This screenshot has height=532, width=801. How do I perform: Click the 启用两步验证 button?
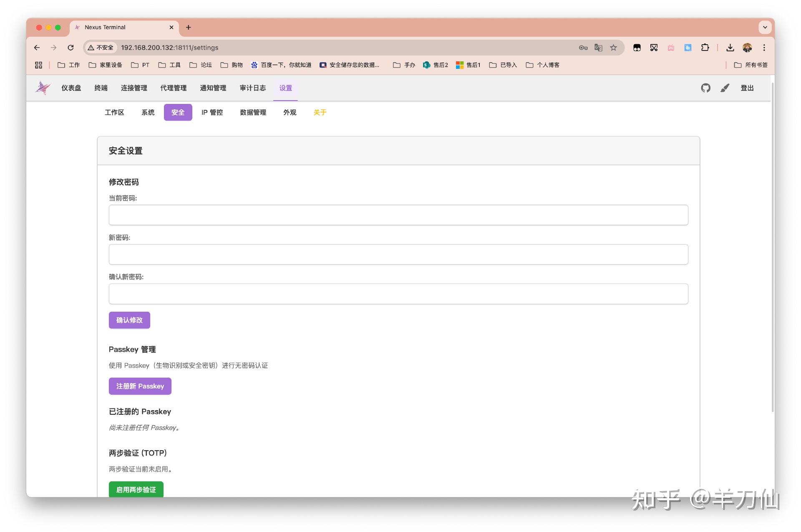(136, 489)
